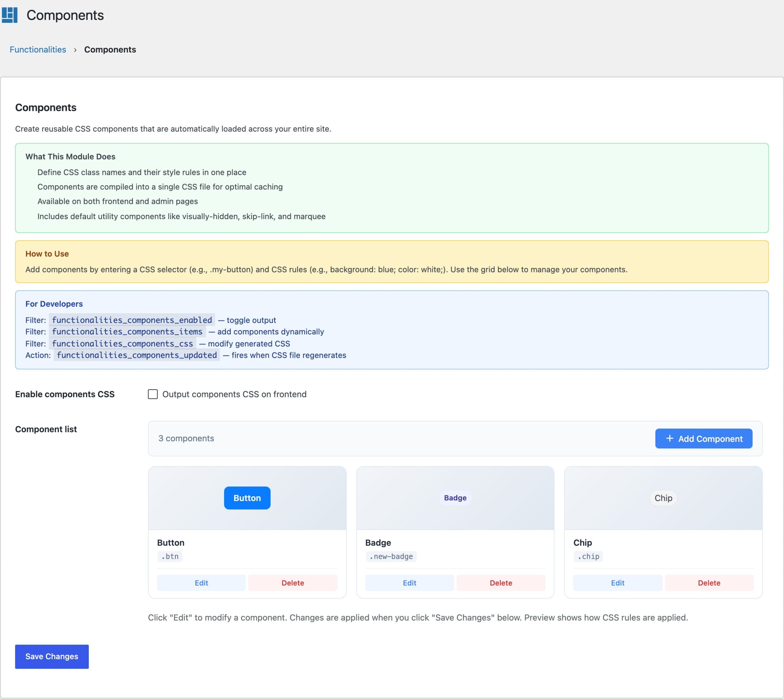This screenshot has height=699, width=784.
Task: Click the Chip card title
Action: pyautogui.click(x=582, y=542)
